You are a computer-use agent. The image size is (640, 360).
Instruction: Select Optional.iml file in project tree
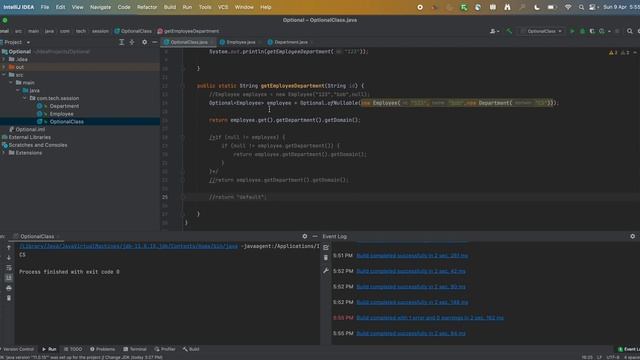coord(30,129)
